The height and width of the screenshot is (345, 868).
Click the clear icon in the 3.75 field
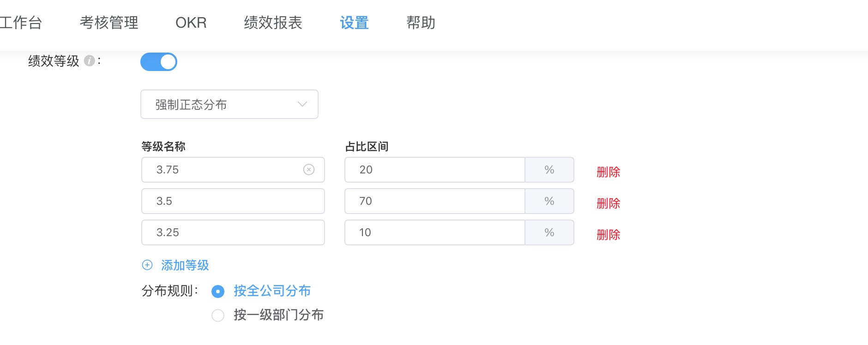pos(310,170)
